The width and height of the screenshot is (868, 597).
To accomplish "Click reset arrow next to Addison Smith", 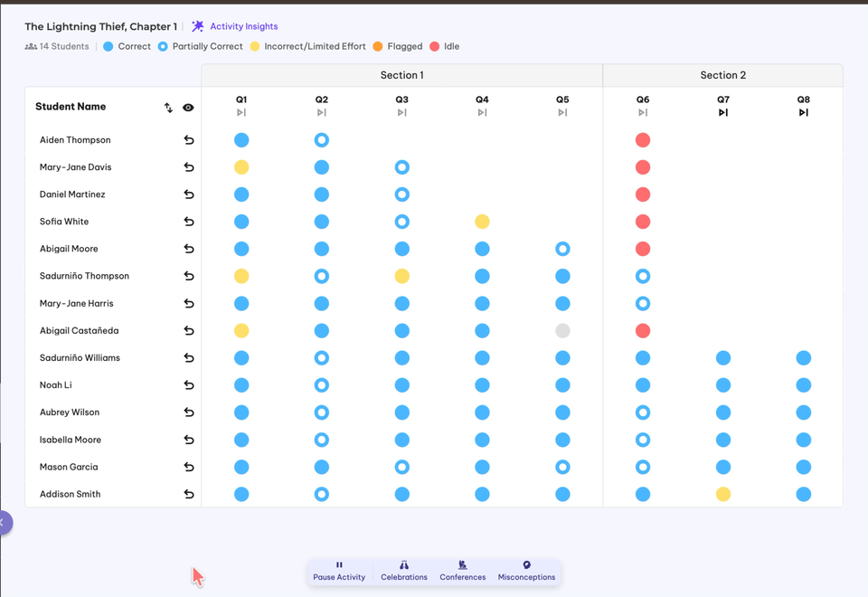I will coord(189,494).
